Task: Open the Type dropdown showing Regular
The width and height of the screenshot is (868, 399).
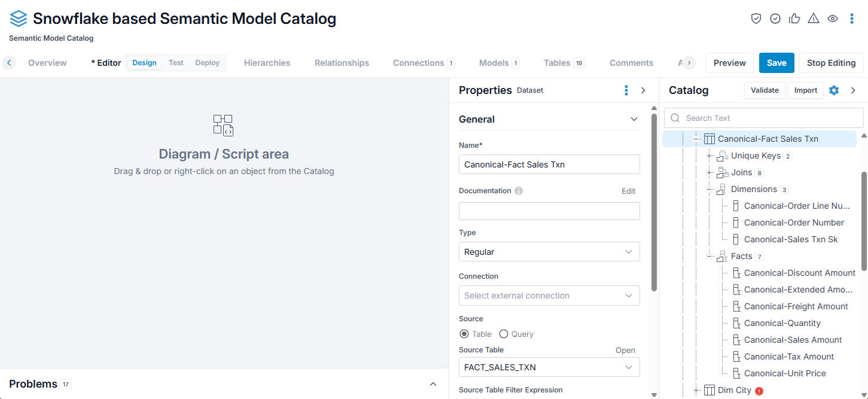Action: (549, 252)
